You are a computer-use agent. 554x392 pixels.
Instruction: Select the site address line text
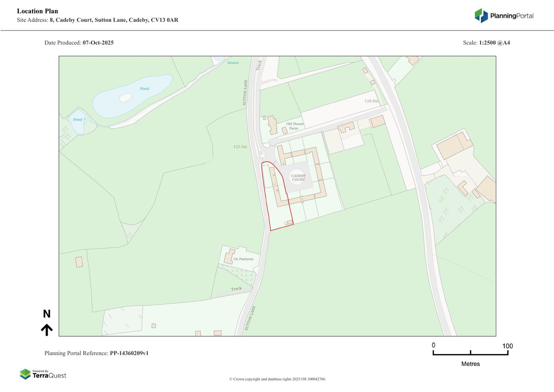click(x=98, y=20)
